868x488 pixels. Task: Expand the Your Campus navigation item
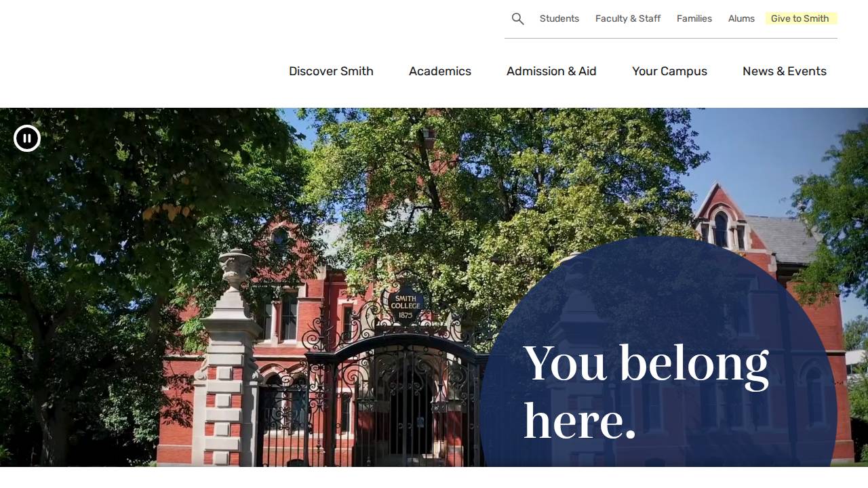click(669, 71)
